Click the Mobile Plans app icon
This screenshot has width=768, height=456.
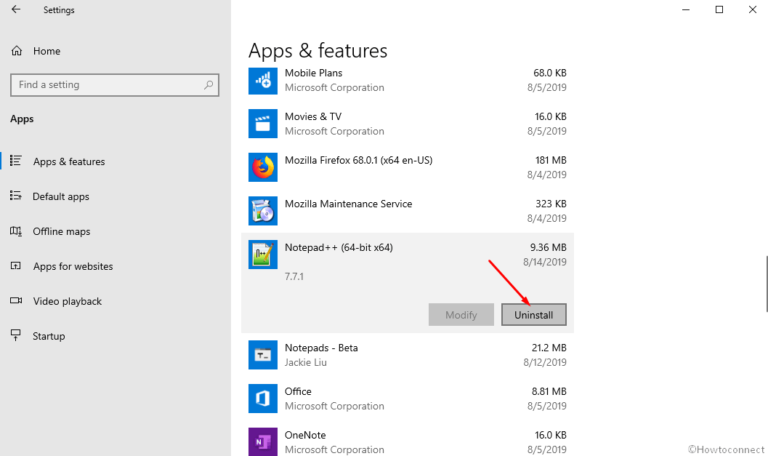[263, 80]
